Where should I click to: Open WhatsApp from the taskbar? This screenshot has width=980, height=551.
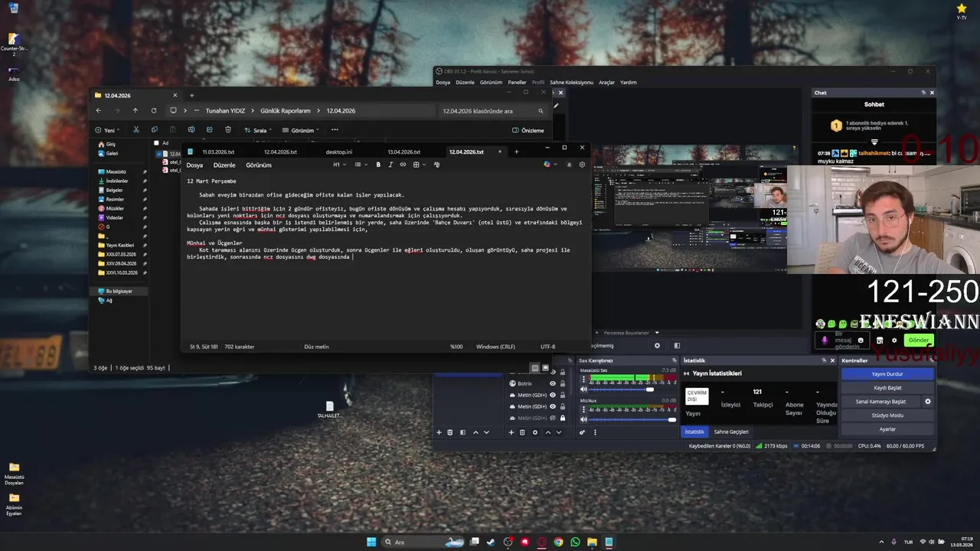coord(575,542)
